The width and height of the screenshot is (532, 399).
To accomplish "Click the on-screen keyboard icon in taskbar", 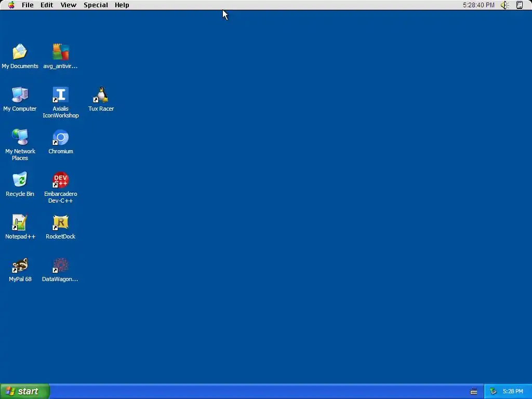I will 474,392.
